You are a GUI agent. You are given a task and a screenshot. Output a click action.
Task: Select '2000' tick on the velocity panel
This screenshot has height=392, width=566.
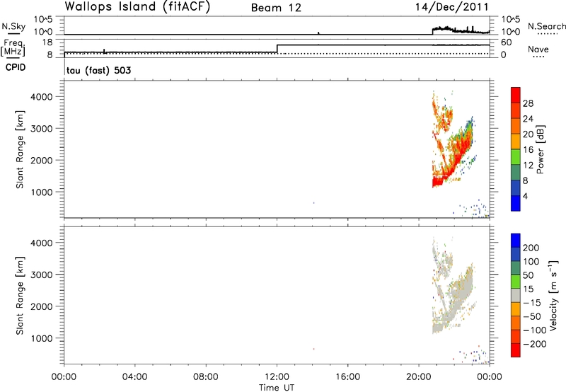click(x=41, y=306)
